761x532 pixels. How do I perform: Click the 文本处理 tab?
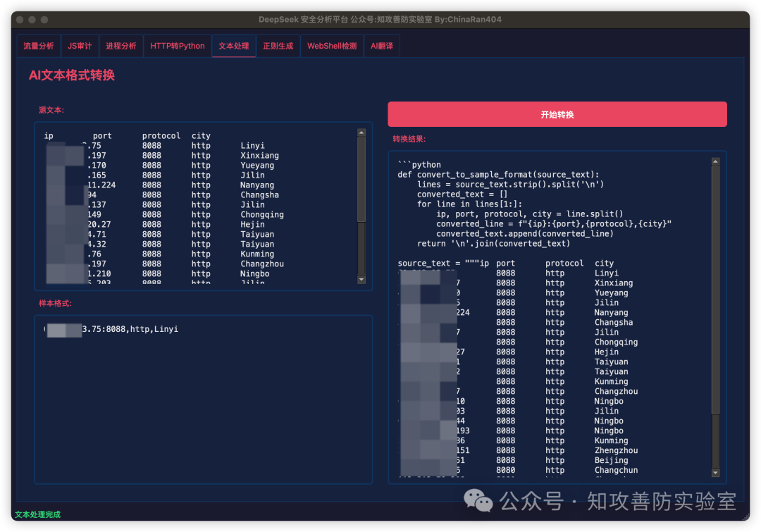point(233,46)
